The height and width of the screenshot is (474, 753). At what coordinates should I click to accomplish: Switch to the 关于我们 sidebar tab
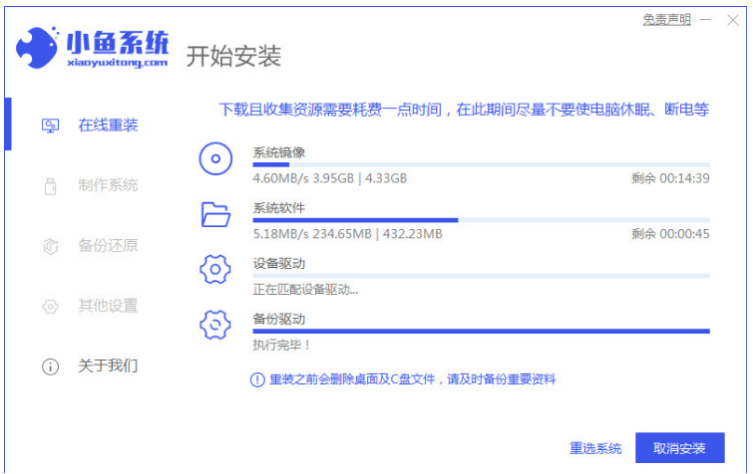(108, 366)
